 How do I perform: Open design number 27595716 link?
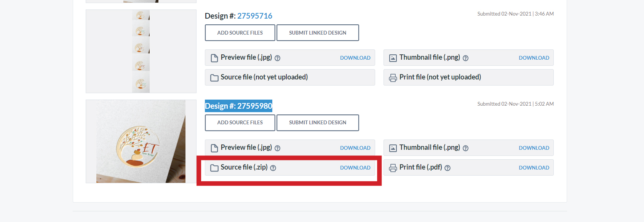tap(254, 16)
